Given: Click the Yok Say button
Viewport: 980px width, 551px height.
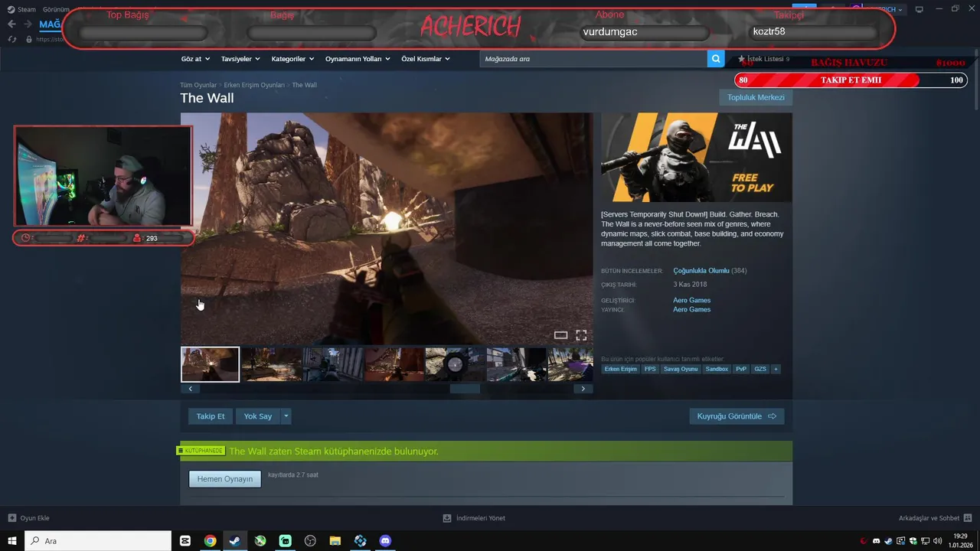Looking at the screenshot, I should 258,416.
